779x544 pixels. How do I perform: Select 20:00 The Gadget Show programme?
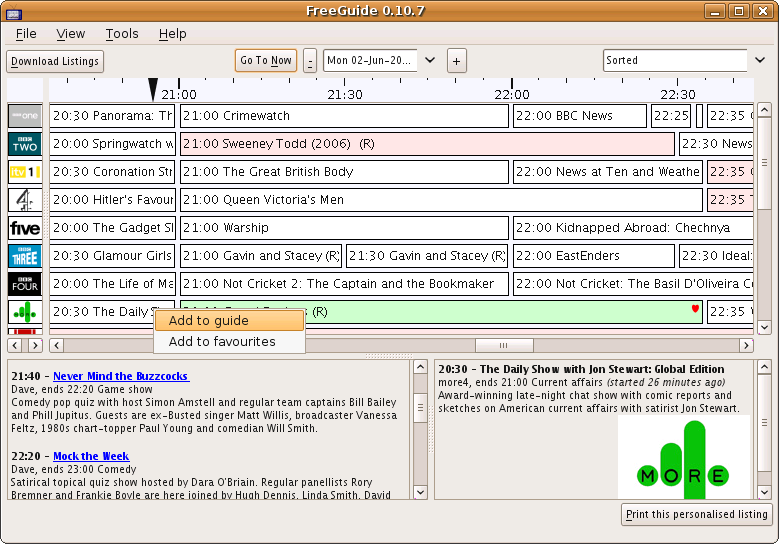(x=112, y=228)
